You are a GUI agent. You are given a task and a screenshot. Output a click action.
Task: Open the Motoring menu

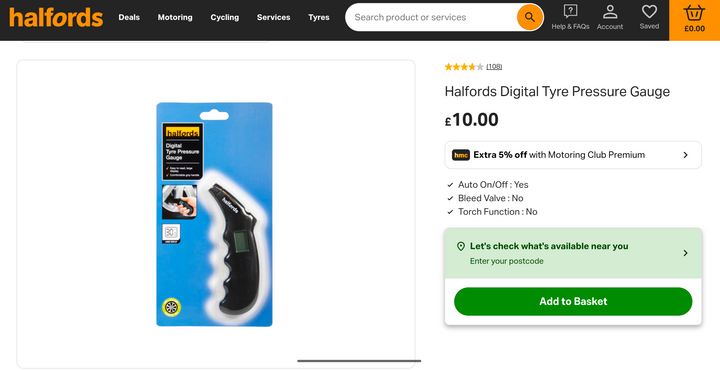click(175, 17)
